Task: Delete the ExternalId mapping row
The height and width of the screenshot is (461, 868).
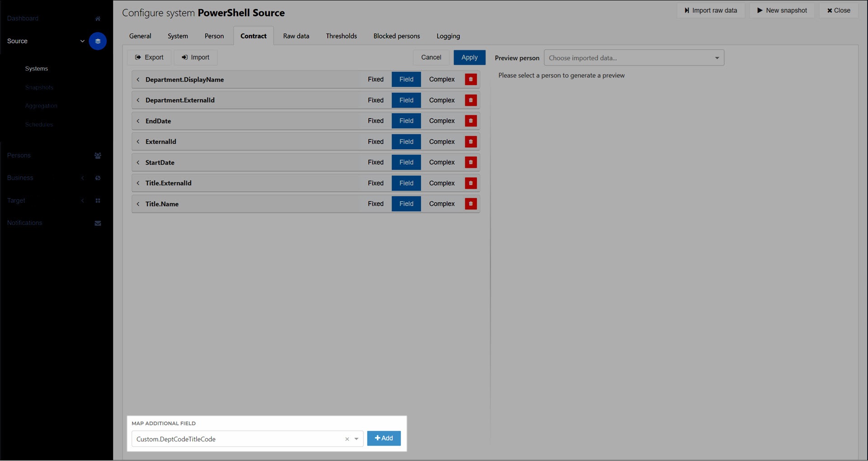Action: coord(471,142)
